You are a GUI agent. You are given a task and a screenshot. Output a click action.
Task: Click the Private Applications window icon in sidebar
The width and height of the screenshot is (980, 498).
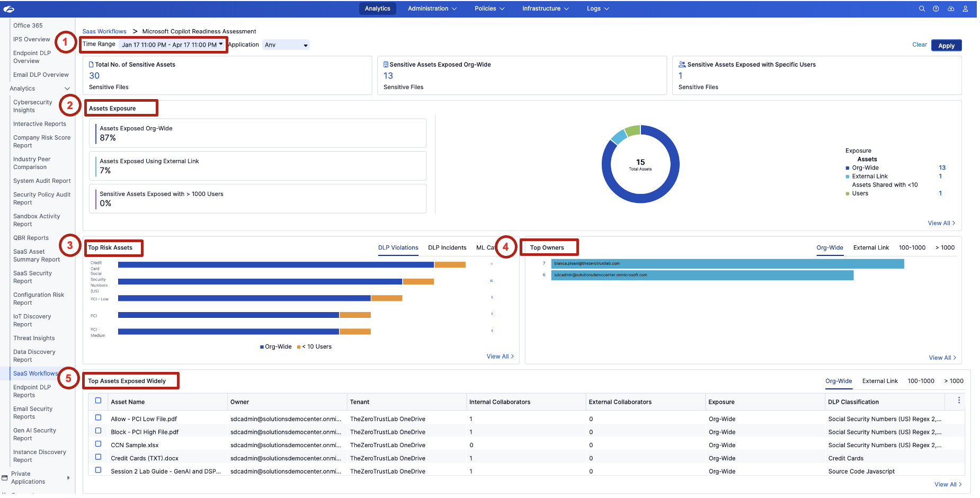coord(5,478)
